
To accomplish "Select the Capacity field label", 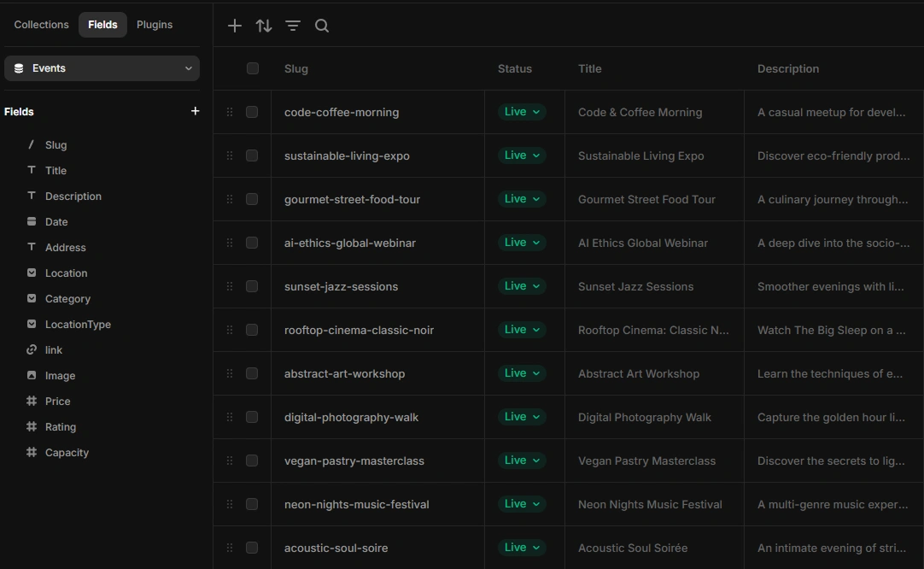I will 67,452.
